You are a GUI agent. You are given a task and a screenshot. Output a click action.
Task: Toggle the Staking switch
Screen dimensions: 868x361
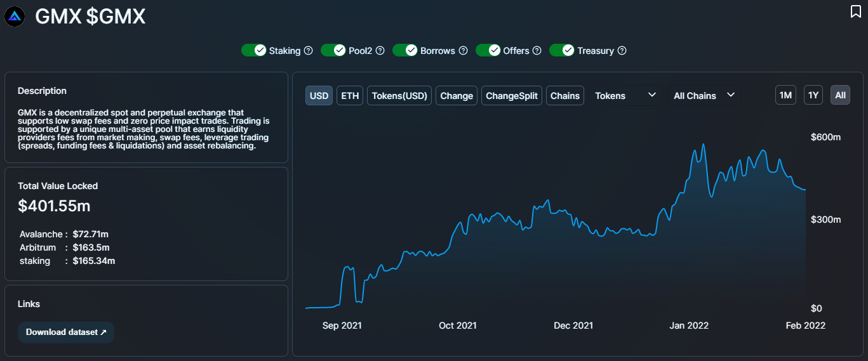coord(253,50)
